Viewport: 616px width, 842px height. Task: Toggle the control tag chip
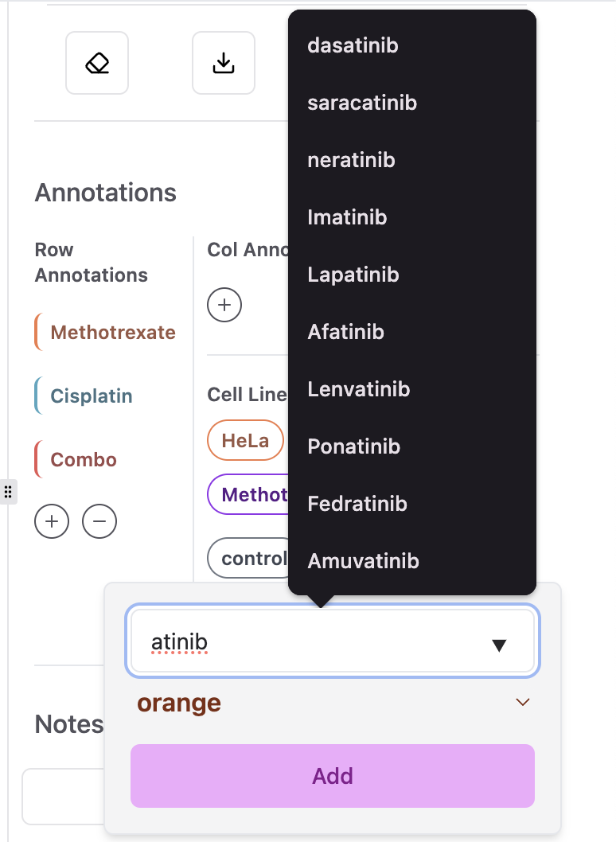pyautogui.click(x=251, y=559)
